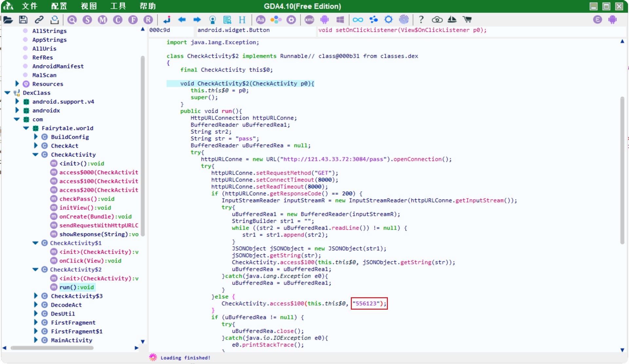The width and height of the screenshot is (629, 364).
Task: Expand the BuildConfig class
Action: (36, 137)
